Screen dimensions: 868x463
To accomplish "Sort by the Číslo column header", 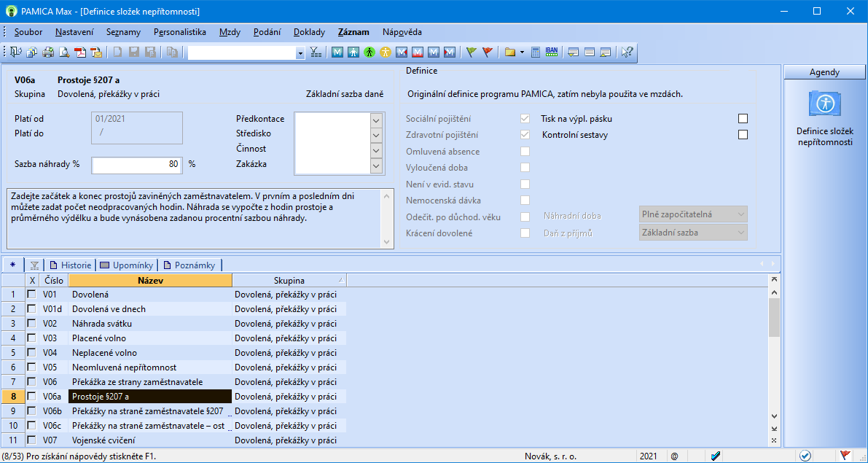I will click(x=54, y=280).
